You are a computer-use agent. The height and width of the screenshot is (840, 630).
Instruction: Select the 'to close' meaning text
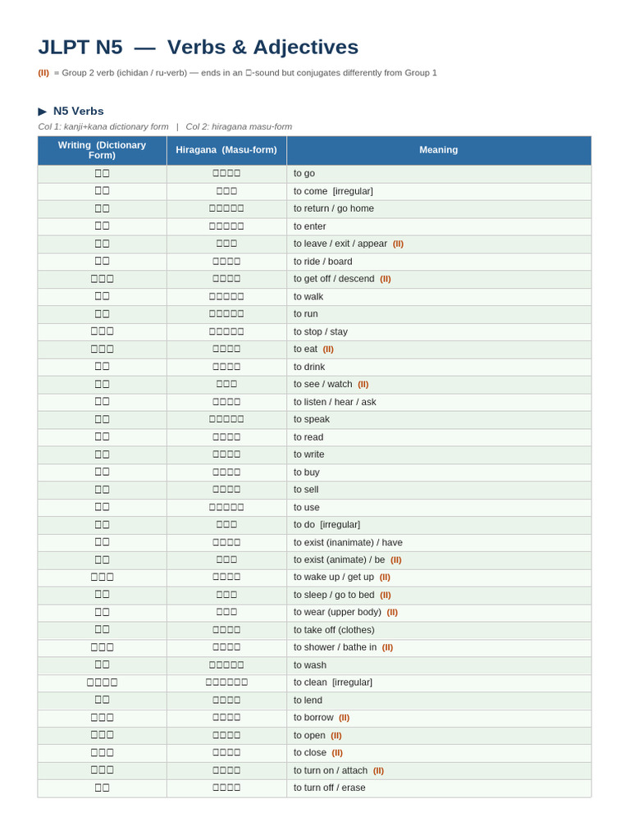tap(309, 753)
